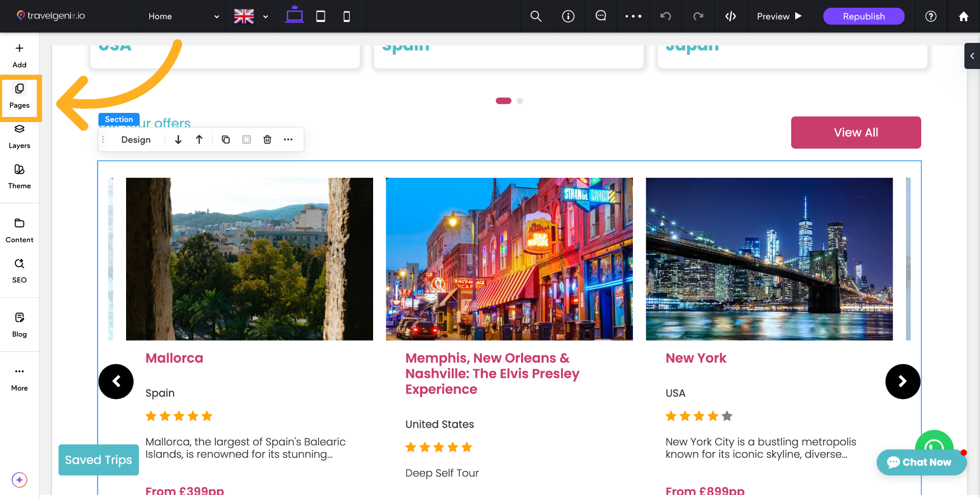Viewport: 980px width, 498px height.
Task: Open the Blog manager
Action: click(19, 325)
